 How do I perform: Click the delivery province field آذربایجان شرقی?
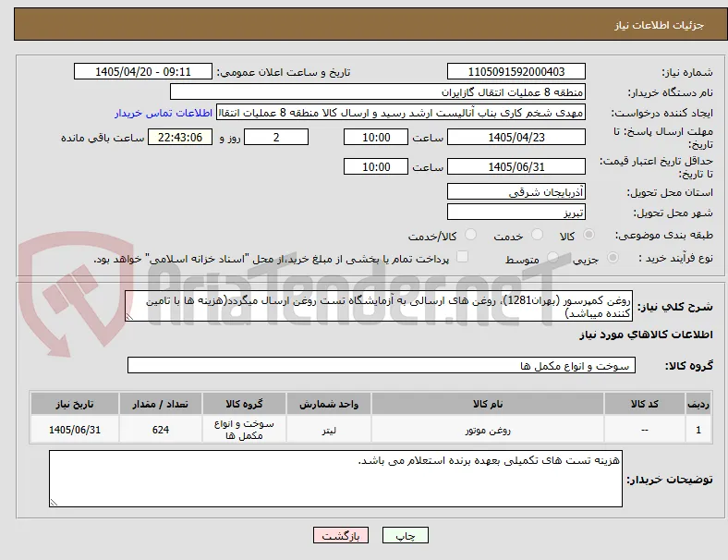pyautogui.click(x=516, y=191)
